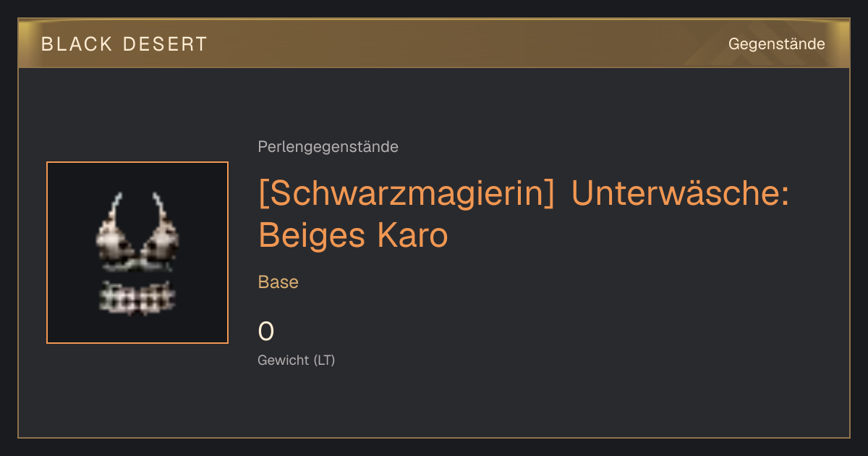
Task: Click the orange frame around item icon
Action: click(x=137, y=163)
